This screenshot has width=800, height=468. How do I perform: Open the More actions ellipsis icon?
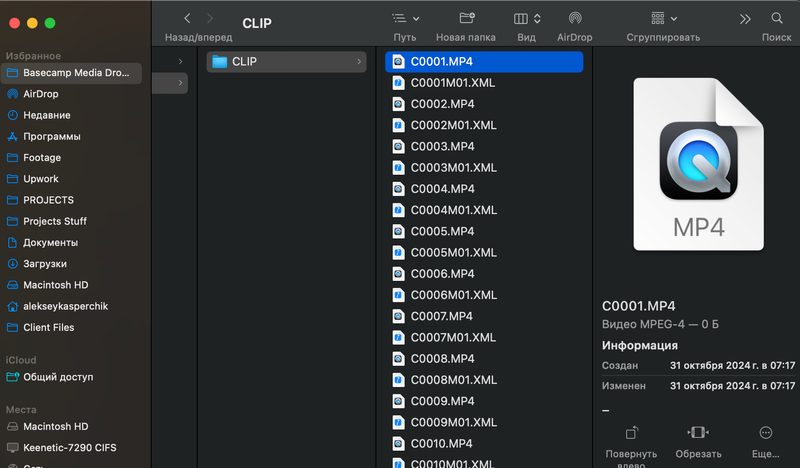click(766, 433)
